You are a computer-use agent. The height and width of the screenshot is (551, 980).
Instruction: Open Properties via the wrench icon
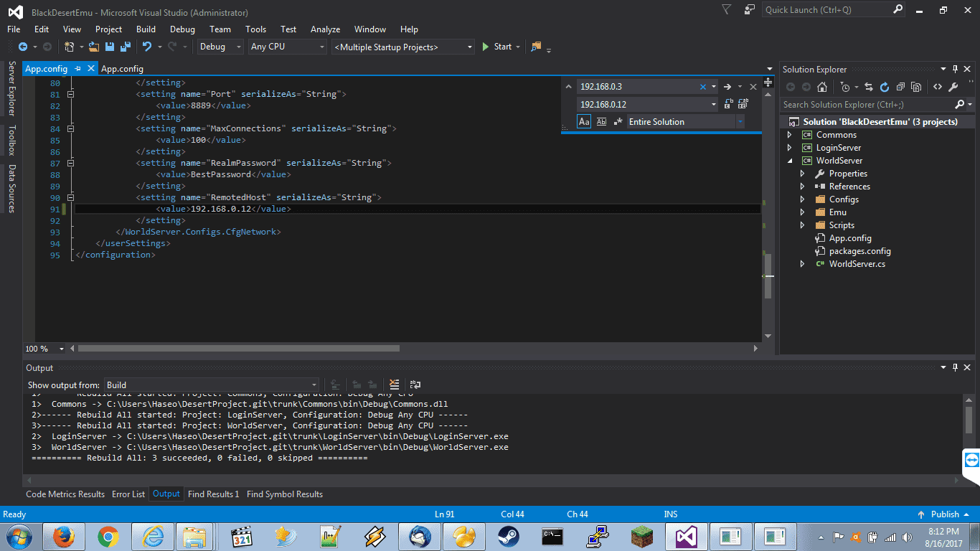[x=953, y=87]
